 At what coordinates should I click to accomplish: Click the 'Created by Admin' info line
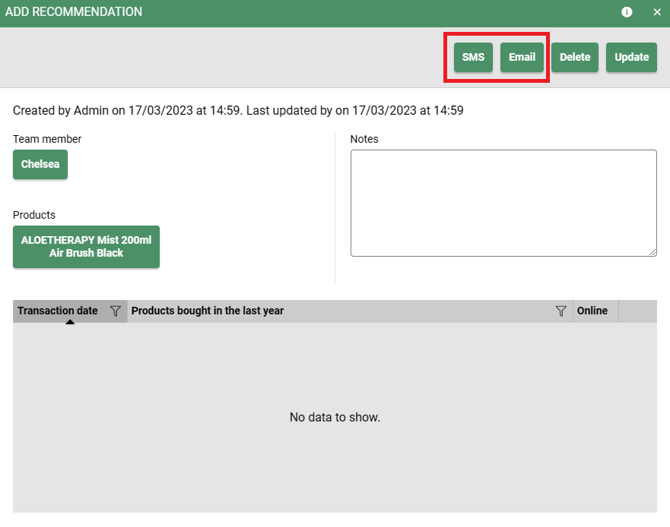[x=238, y=110]
